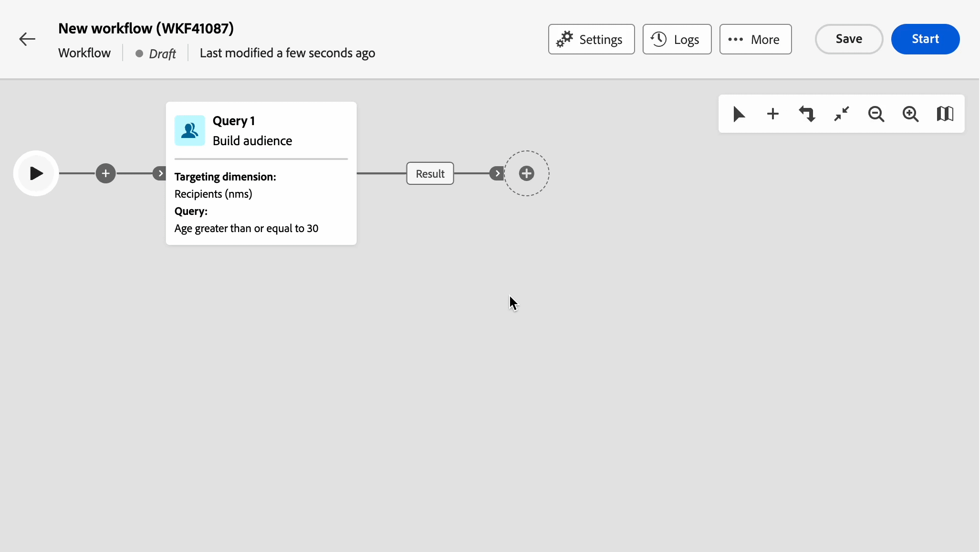Zoom out the workflow canvas
Image resolution: width=980 pixels, height=552 pixels.
876,114
